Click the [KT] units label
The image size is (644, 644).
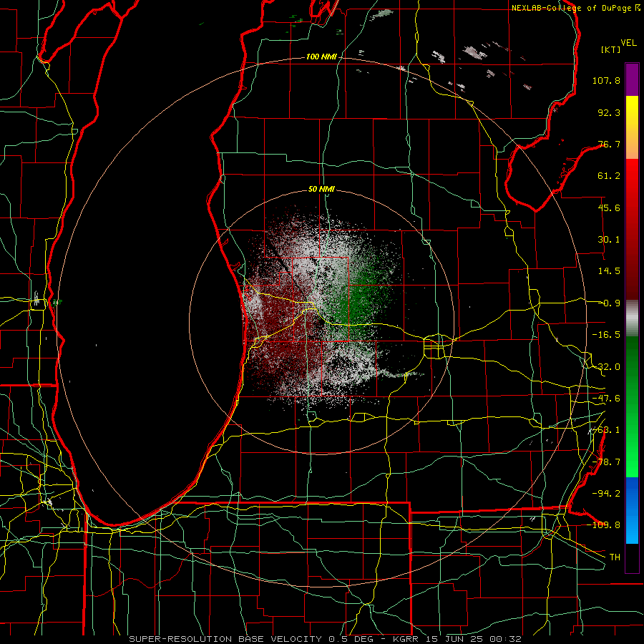tap(611, 49)
